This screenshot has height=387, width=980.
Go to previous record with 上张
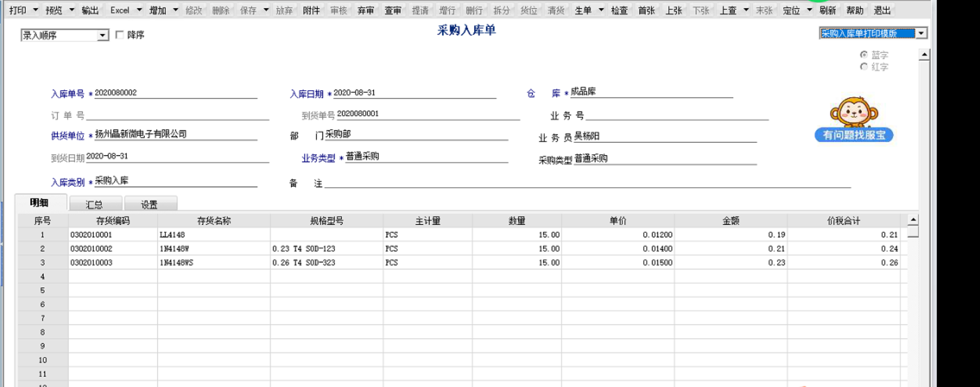pos(674,11)
